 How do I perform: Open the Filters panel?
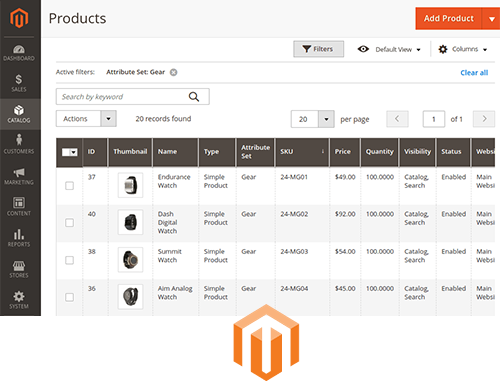319,49
